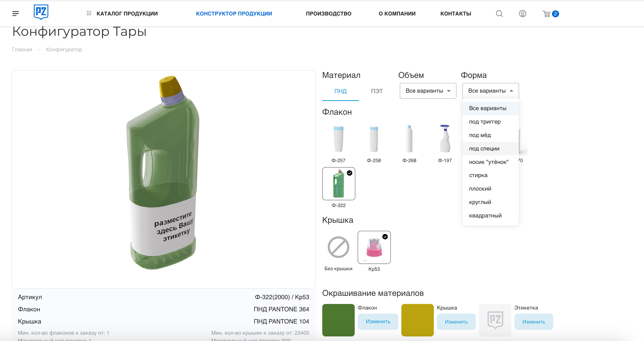Open the Объем dropdown
644x341 pixels.
[428, 91]
